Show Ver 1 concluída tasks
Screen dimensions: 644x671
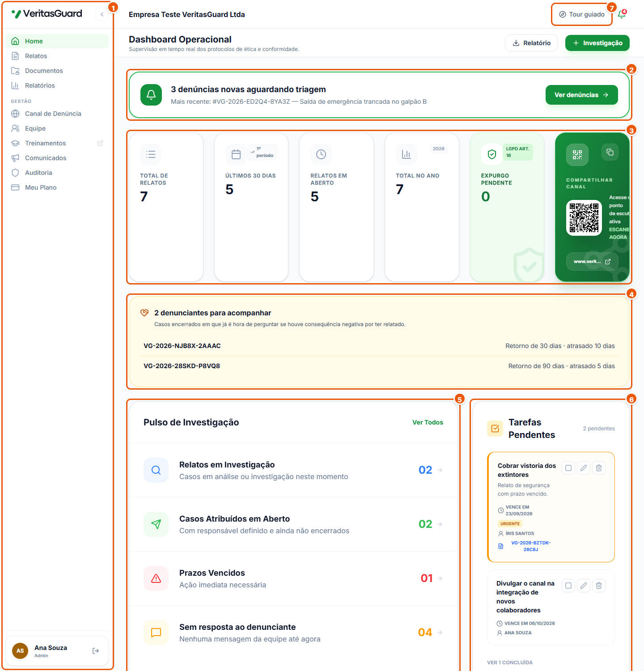510,663
